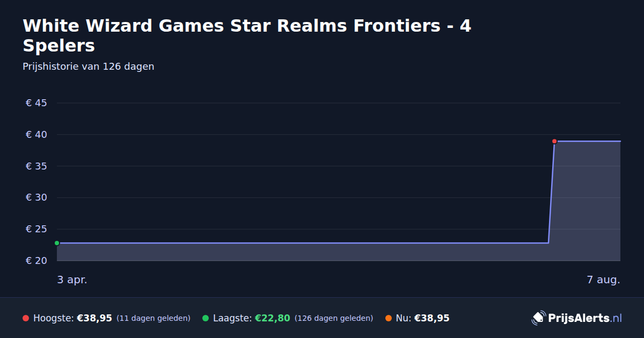Click the Prijshistorie van 126 dagen subtitle

click(89, 67)
